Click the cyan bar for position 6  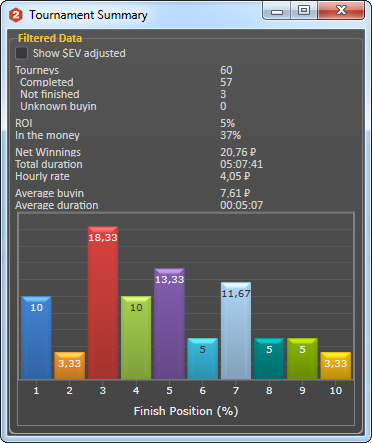coord(203,358)
